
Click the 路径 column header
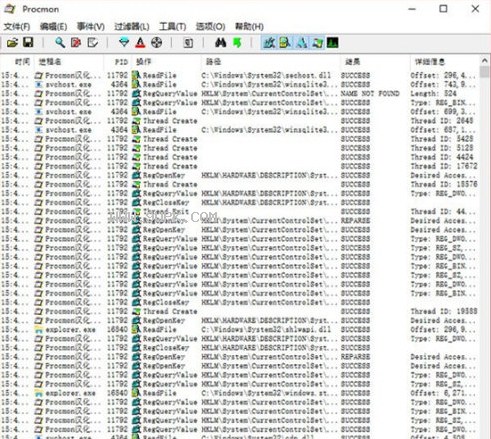(270, 62)
